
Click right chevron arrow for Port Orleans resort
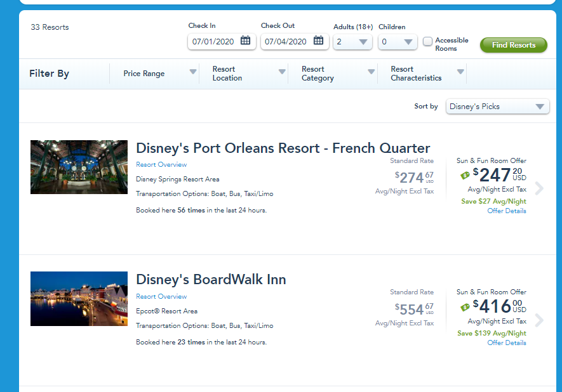[x=539, y=188]
